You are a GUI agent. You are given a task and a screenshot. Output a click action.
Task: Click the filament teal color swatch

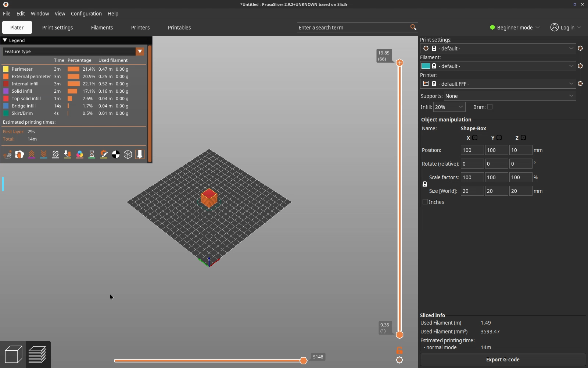[x=426, y=66]
